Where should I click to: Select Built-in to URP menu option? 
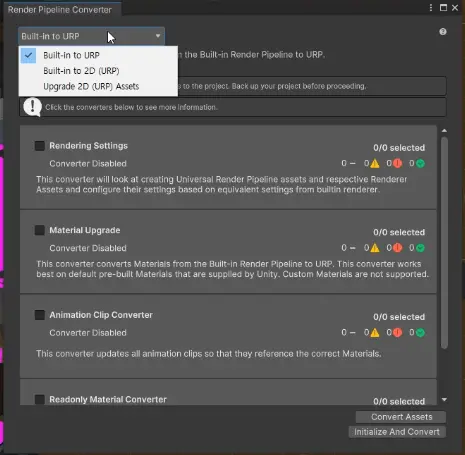click(x=98, y=55)
